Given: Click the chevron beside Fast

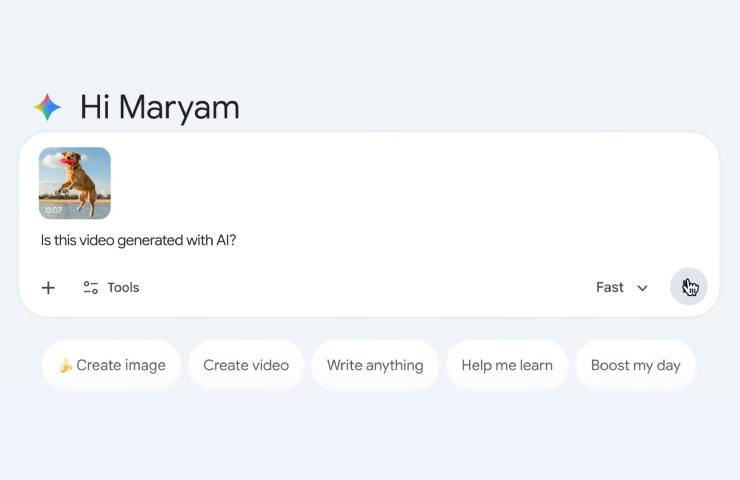Looking at the screenshot, I should (x=642, y=288).
